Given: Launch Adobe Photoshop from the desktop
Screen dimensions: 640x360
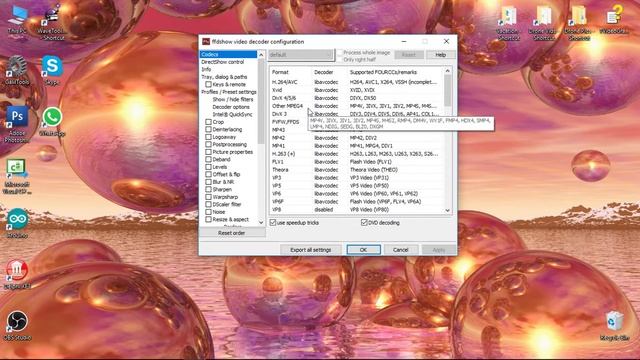Looking at the screenshot, I should pos(17,124).
